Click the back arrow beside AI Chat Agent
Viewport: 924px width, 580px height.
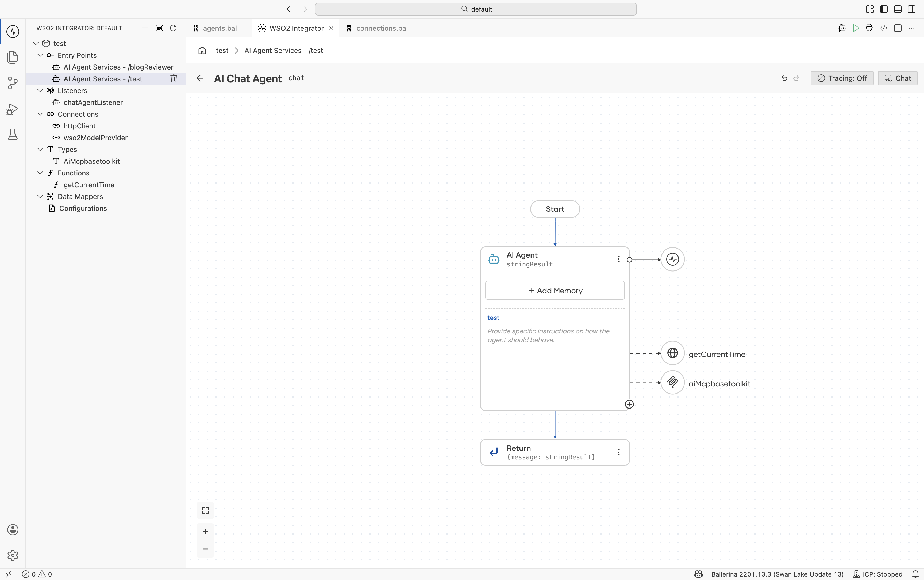pyautogui.click(x=200, y=78)
